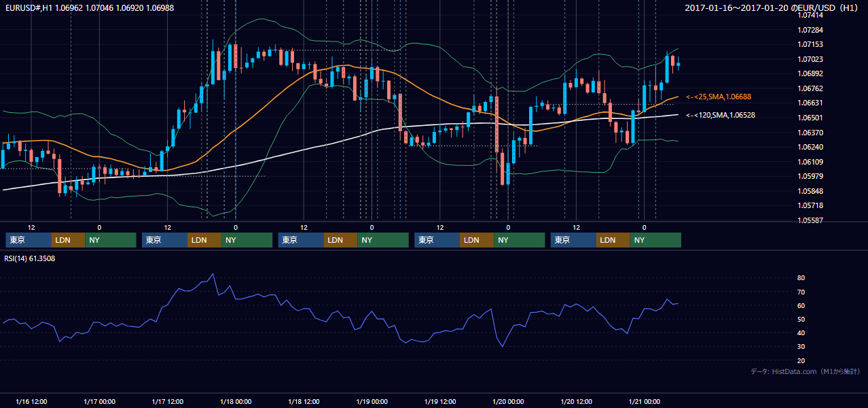
Task: Click price axis label 1.06762
Action: pyautogui.click(x=810, y=88)
